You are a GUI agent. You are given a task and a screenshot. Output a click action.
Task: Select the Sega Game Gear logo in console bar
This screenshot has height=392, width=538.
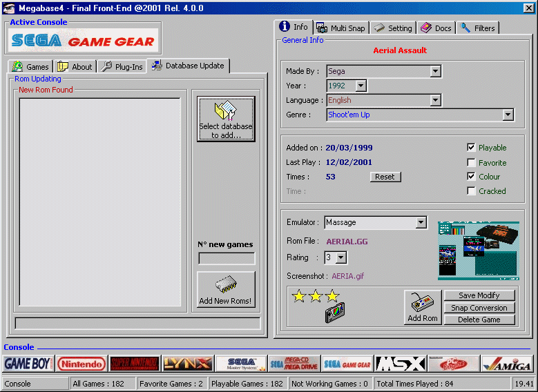click(x=347, y=364)
